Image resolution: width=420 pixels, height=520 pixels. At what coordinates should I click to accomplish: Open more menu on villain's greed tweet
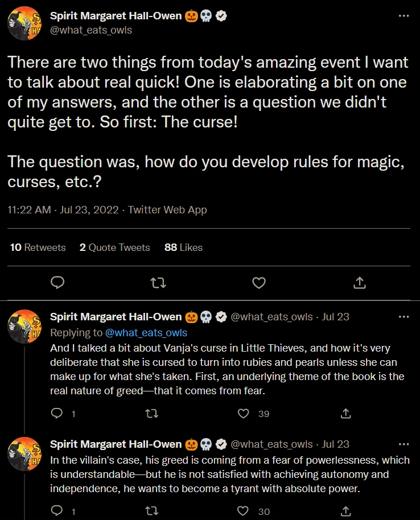pyautogui.click(x=403, y=444)
